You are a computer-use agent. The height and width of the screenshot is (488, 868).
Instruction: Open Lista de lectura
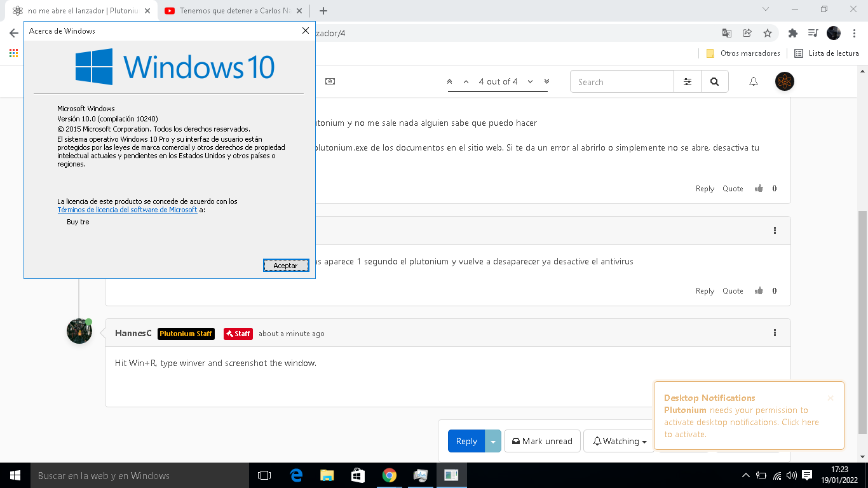827,53
